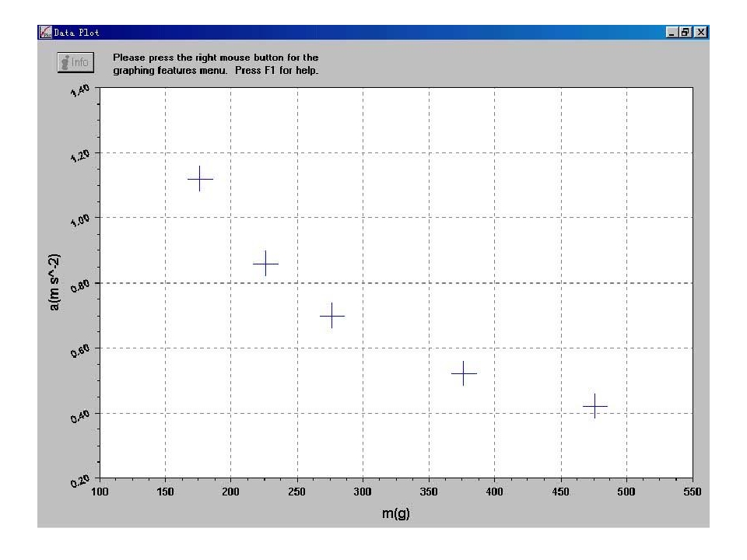
Task: Click the graphing features menu help text
Action: coord(216,64)
